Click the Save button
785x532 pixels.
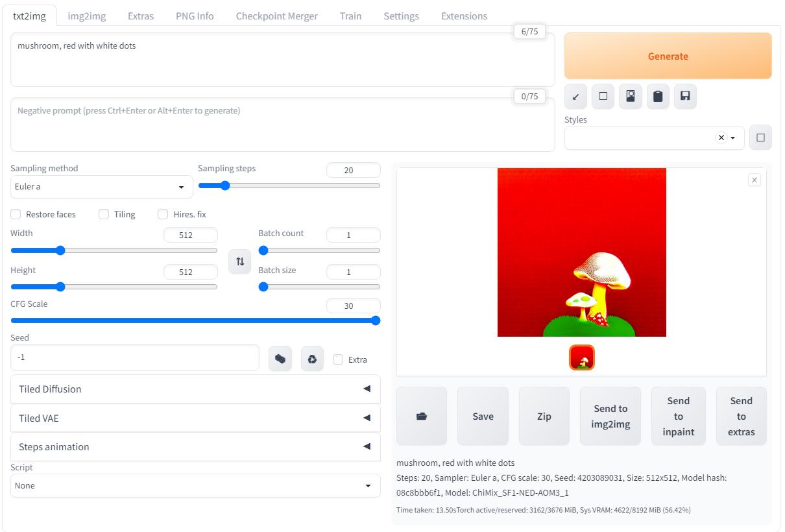483,417
